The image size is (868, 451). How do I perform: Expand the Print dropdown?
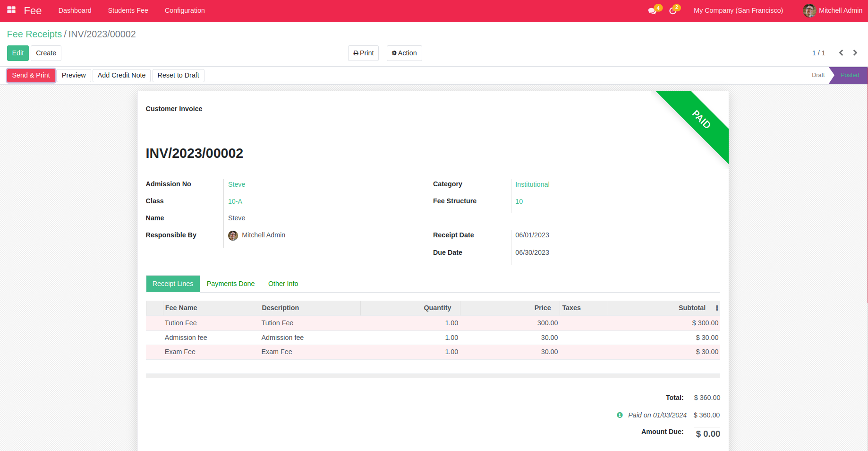pyautogui.click(x=363, y=53)
